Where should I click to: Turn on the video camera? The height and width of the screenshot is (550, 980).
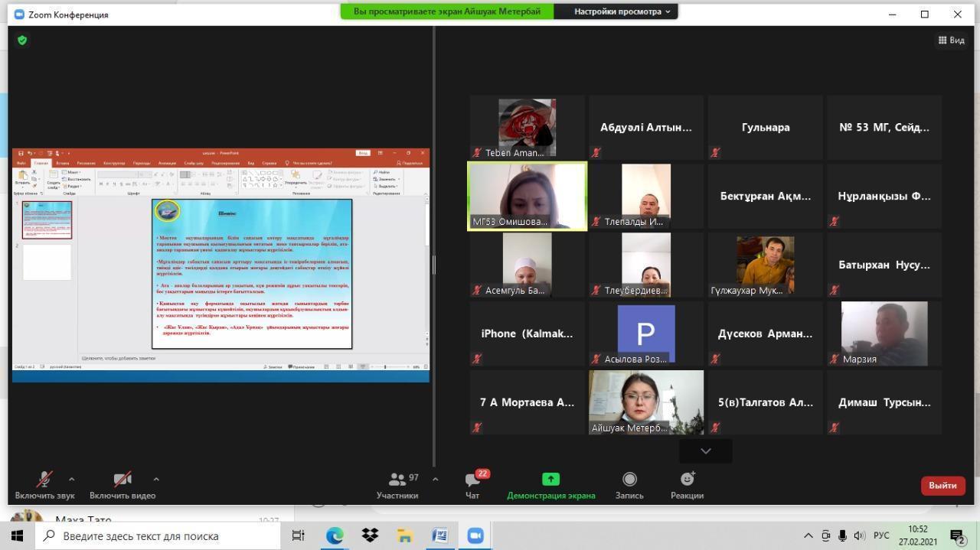click(x=122, y=480)
